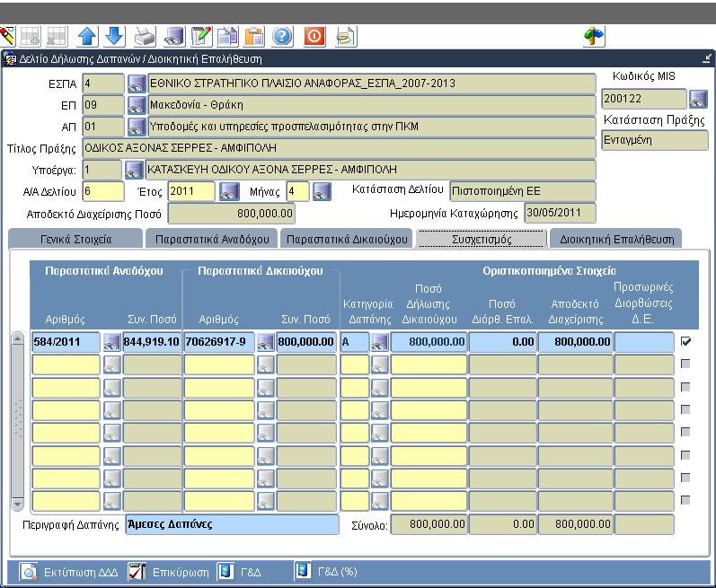Click lookup icon in second row Κατηγορία column
The width and height of the screenshot is (716, 588).
point(379,364)
